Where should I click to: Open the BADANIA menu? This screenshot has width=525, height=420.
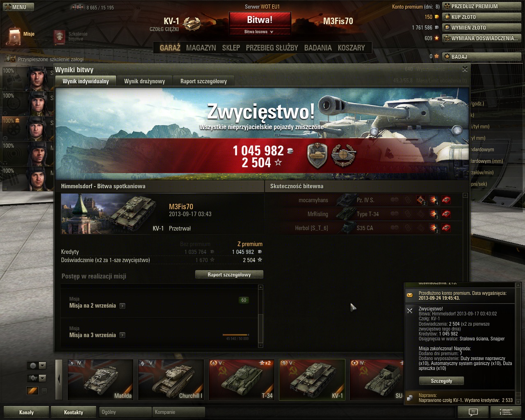point(318,48)
